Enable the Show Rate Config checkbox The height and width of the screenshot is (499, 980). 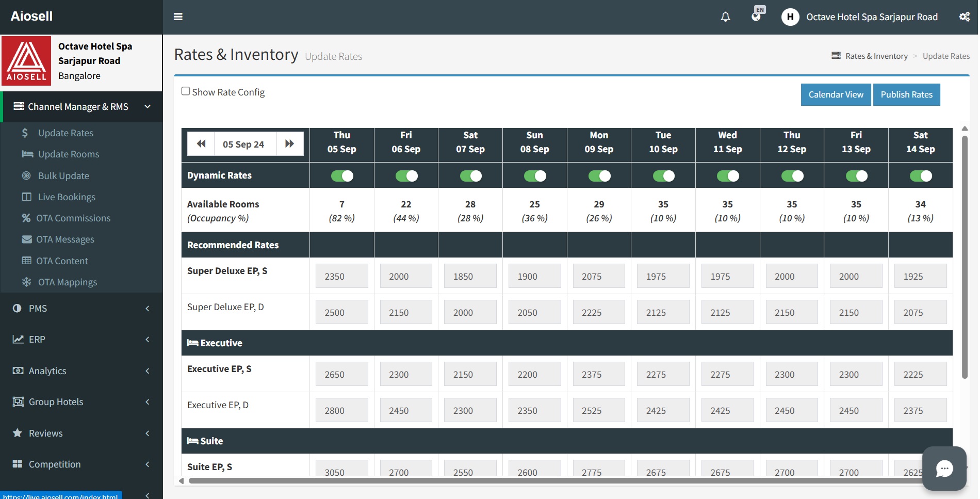186,91
